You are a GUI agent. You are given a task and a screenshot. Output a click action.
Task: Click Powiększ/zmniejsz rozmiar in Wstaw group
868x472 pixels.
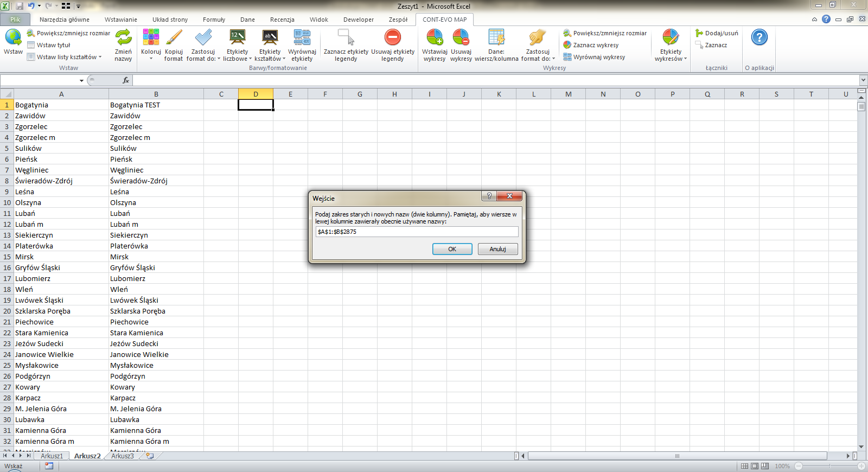tap(68, 33)
